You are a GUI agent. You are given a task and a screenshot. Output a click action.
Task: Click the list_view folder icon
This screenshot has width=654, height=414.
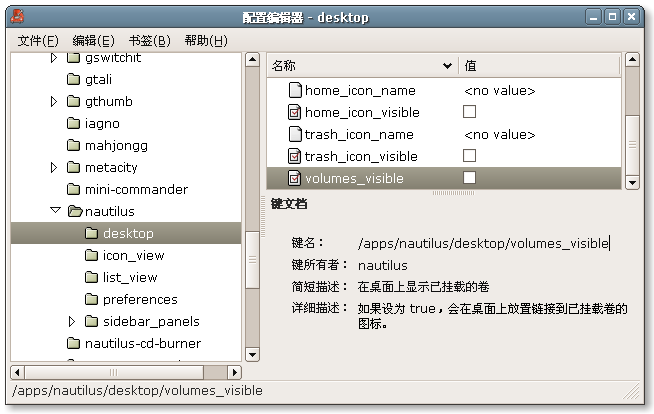click(x=91, y=278)
